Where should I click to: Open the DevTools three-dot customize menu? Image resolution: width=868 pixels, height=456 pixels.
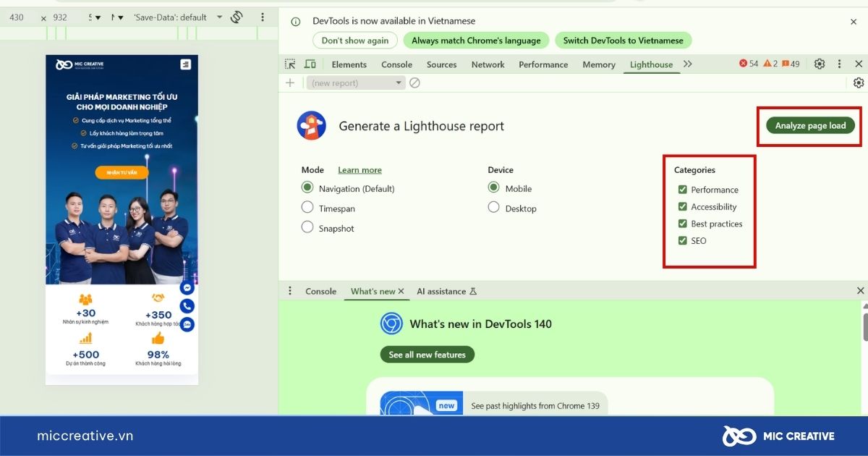pos(839,64)
